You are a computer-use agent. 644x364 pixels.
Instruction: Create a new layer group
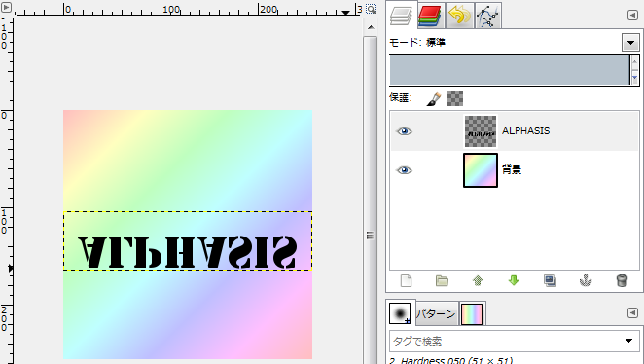(442, 281)
